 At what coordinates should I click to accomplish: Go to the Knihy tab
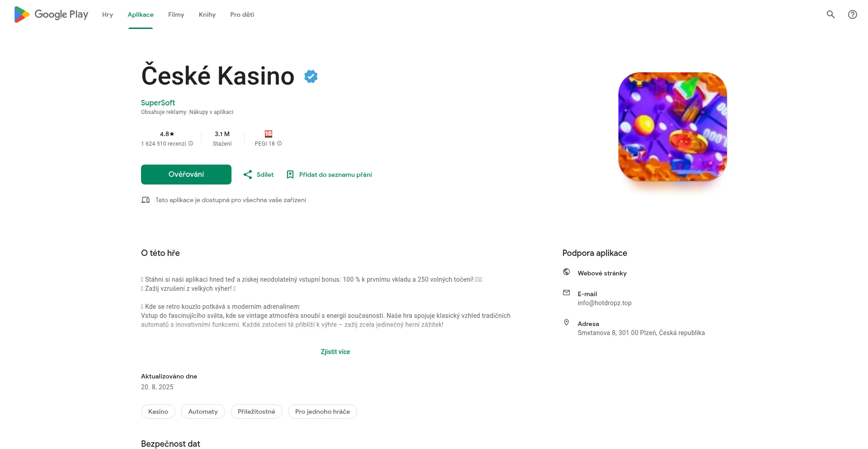pos(207,14)
